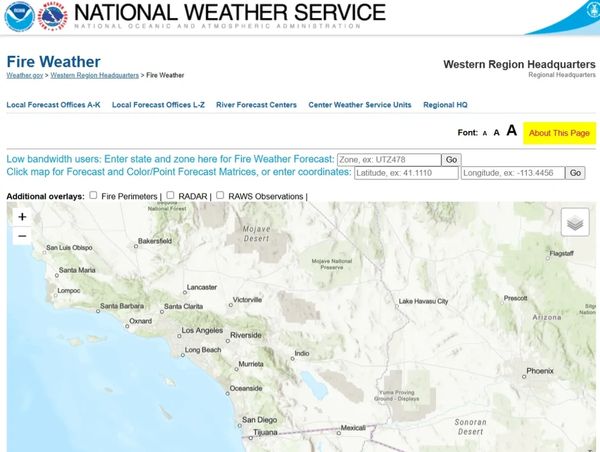Click Oxnard on the map
This screenshot has width=600, height=452.
coord(140,321)
